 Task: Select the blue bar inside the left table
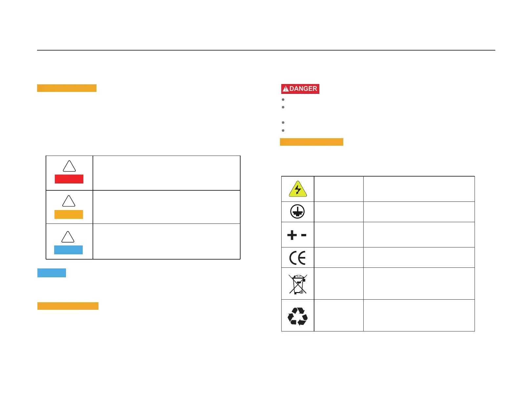(68, 250)
